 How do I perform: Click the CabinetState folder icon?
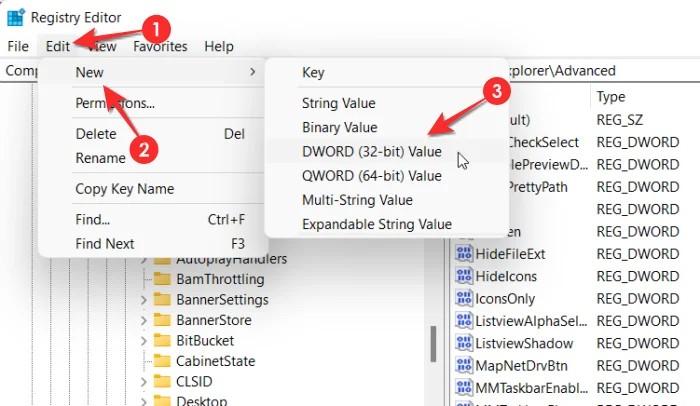point(163,361)
